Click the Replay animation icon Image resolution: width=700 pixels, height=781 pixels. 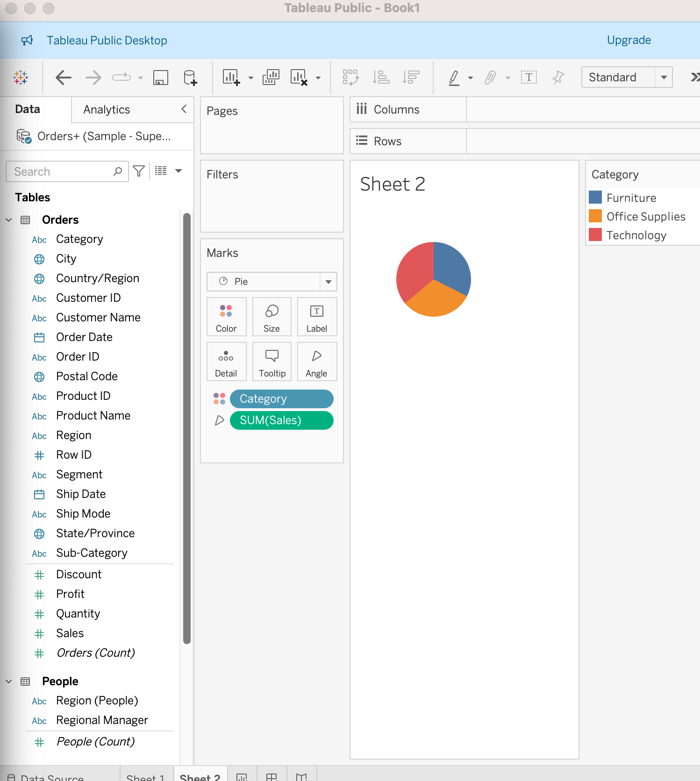pos(121,78)
